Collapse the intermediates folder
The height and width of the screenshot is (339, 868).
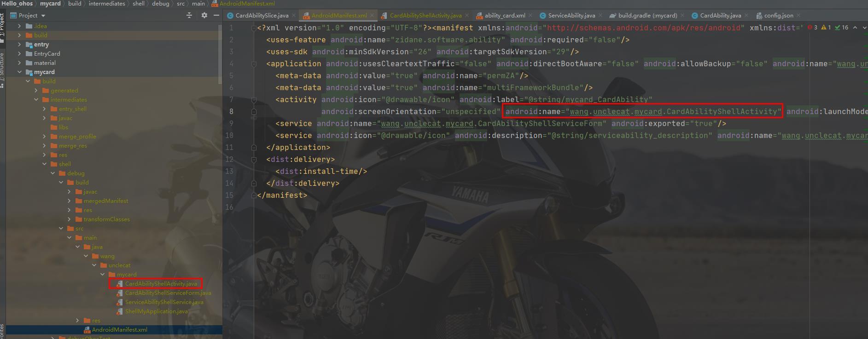tap(36, 100)
